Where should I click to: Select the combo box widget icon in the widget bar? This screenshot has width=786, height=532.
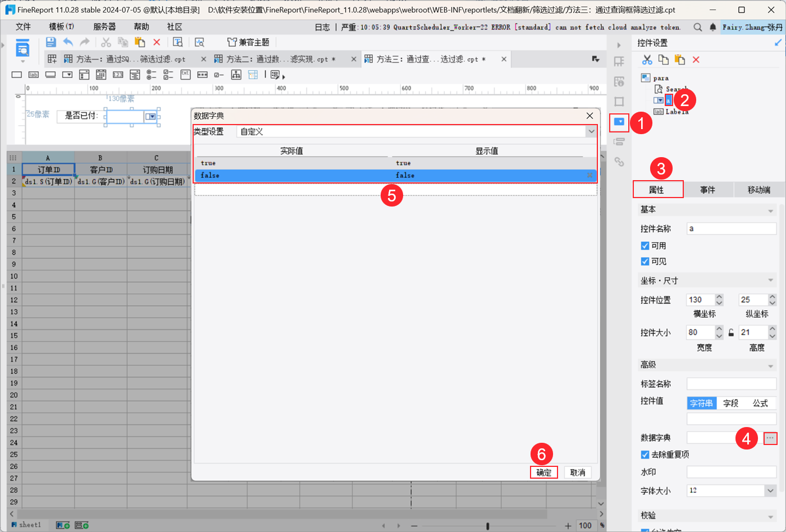(67, 75)
